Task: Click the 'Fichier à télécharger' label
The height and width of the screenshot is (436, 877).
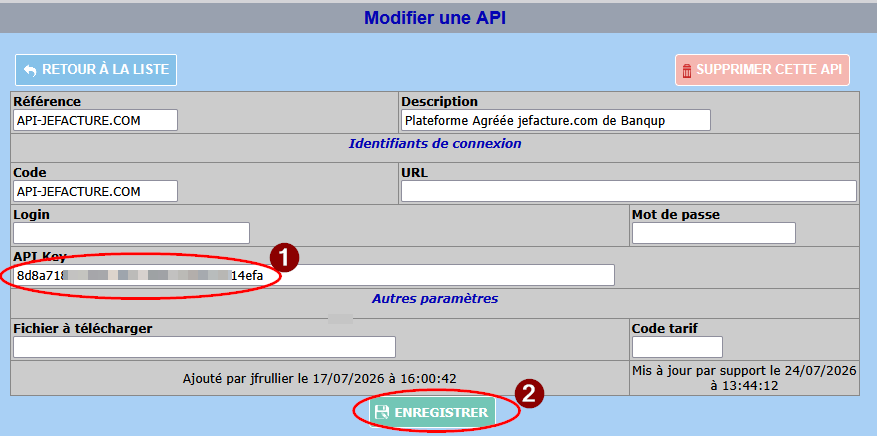Action: (83, 329)
